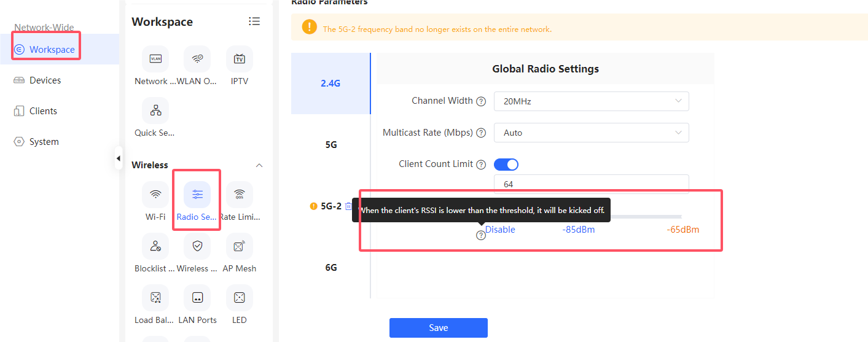Open the Blocklist icon
The image size is (868, 342).
(x=155, y=246)
